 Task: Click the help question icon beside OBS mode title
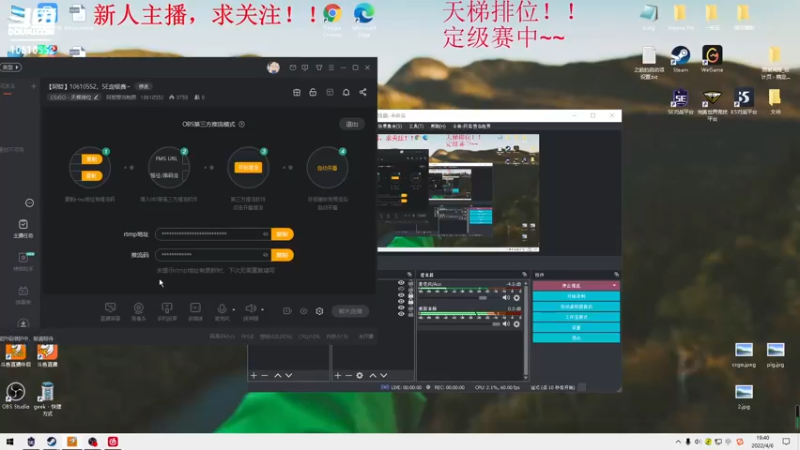(x=242, y=124)
